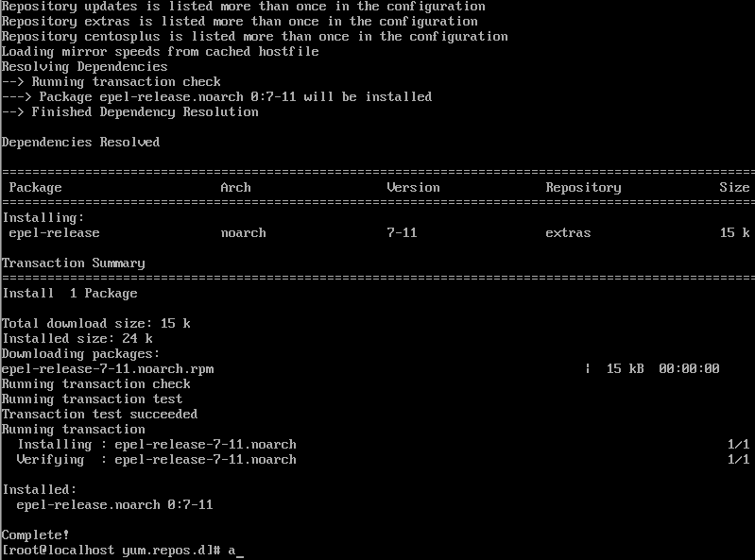Click the 'Running transaction test' line

click(x=93, y=399)
